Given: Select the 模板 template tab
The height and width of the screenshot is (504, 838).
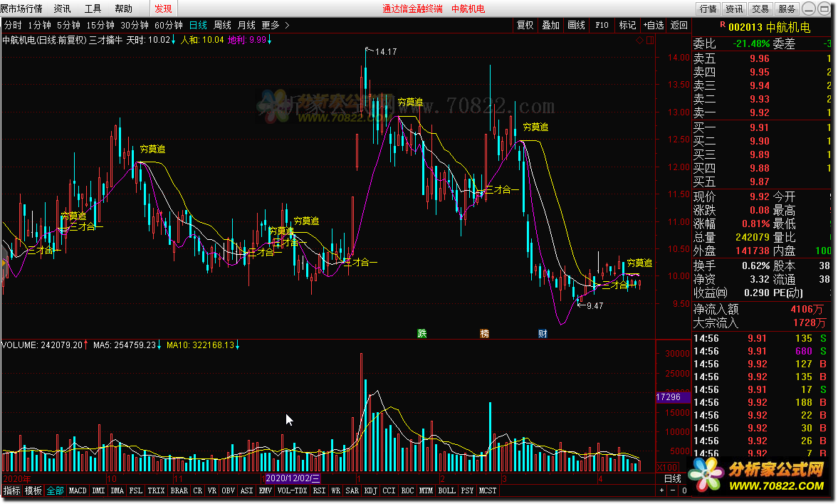Looking at the screenshot, I should click(x=33, y=490).
